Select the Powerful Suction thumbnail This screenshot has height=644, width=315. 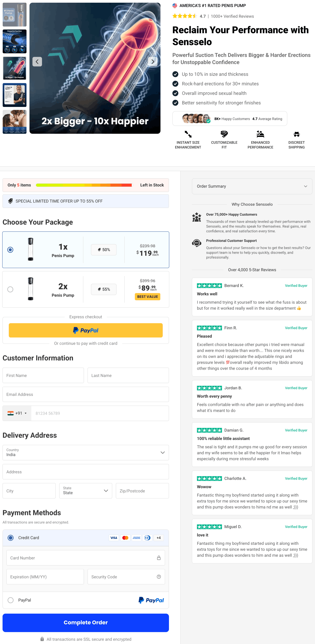click(15, 41)
